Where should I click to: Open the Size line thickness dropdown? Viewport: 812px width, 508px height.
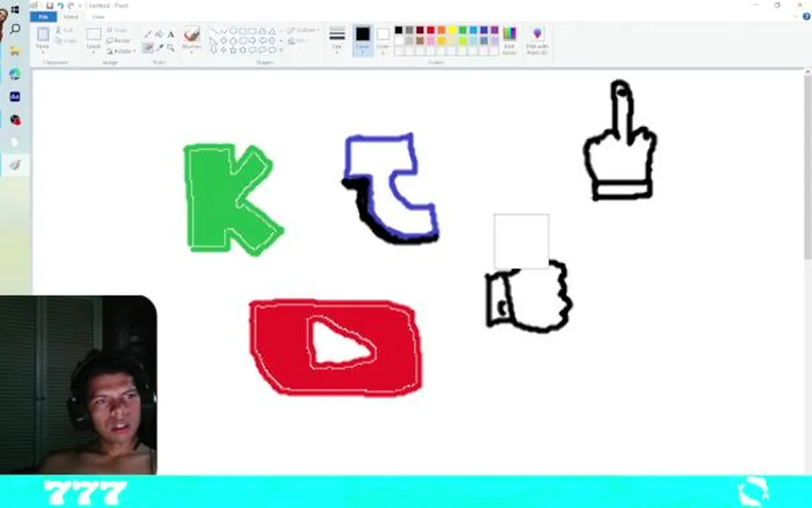coord(337,40)
